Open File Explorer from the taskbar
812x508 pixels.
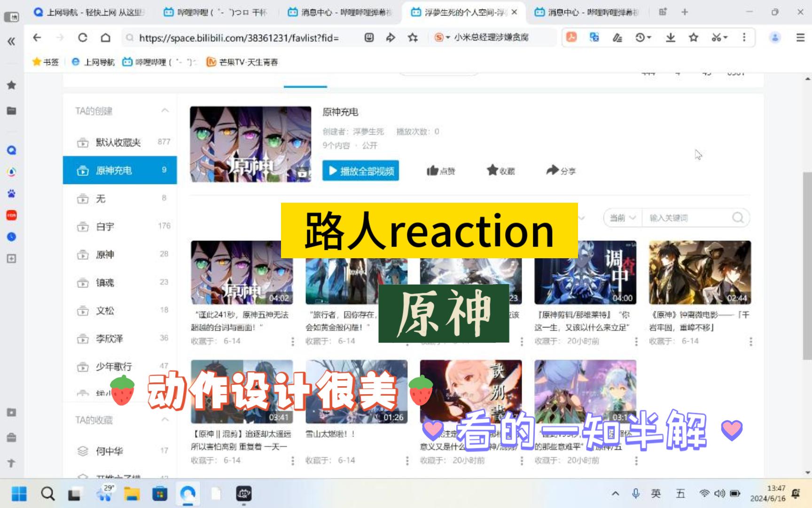point(132,494)
